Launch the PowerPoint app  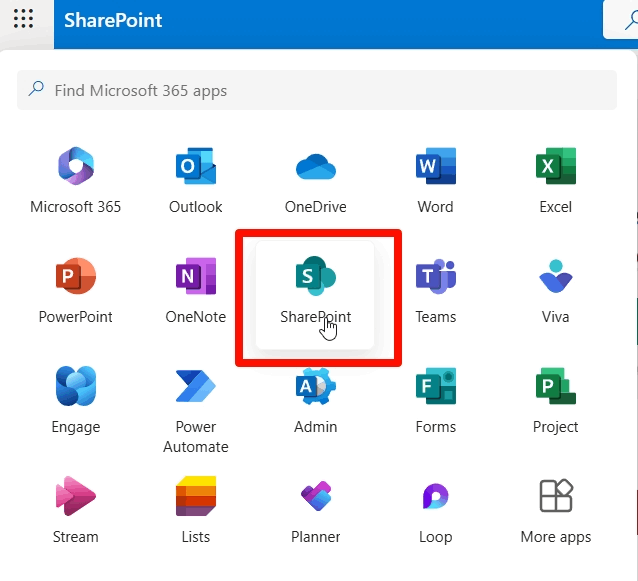76,290
